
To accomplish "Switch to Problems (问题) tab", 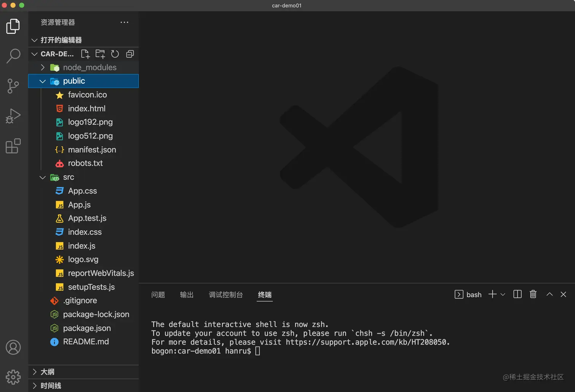I will [158, 295].
